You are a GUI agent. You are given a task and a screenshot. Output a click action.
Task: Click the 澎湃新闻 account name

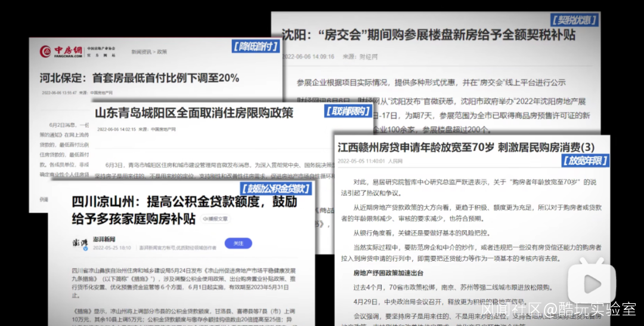click(104, 239)
